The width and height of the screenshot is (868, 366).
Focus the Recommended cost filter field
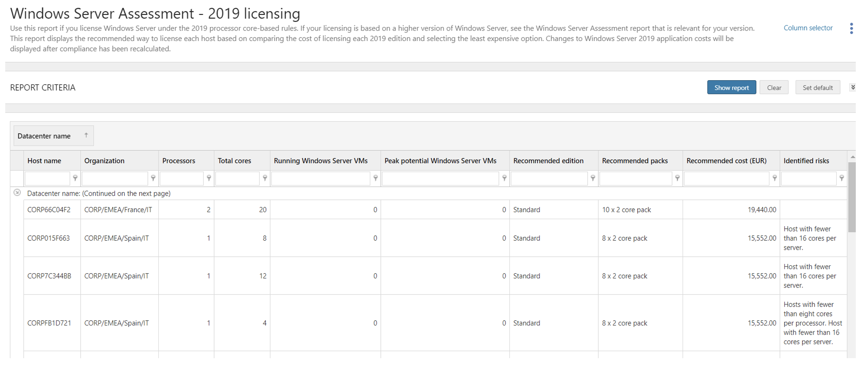coord(727,179)
